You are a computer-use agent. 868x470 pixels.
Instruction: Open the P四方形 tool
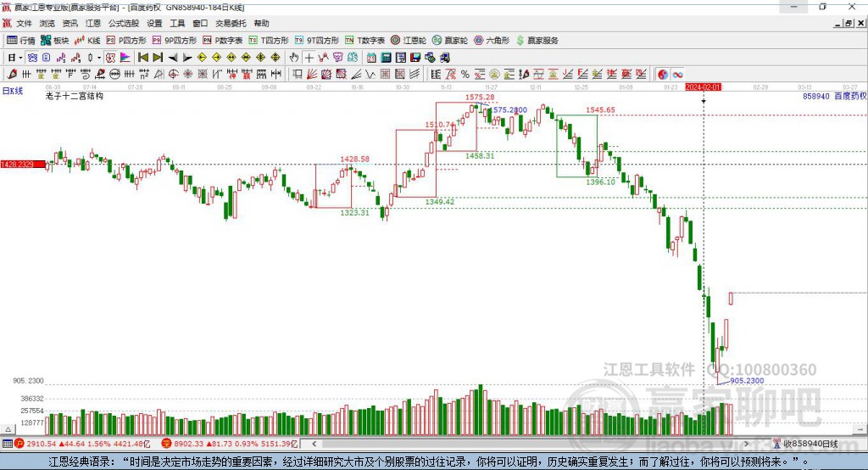tap(126, 41)
